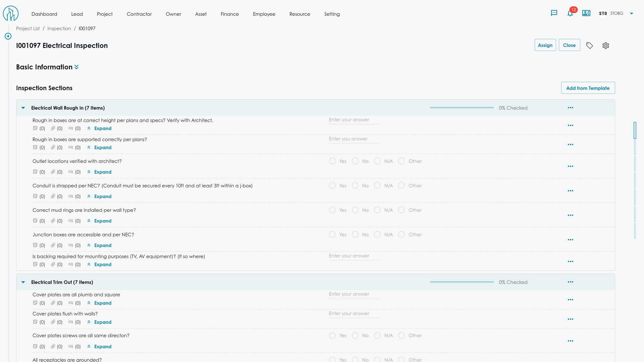Screen dimensions: 644x362
Task: Open the Finance menu
Action: point(229,14)
